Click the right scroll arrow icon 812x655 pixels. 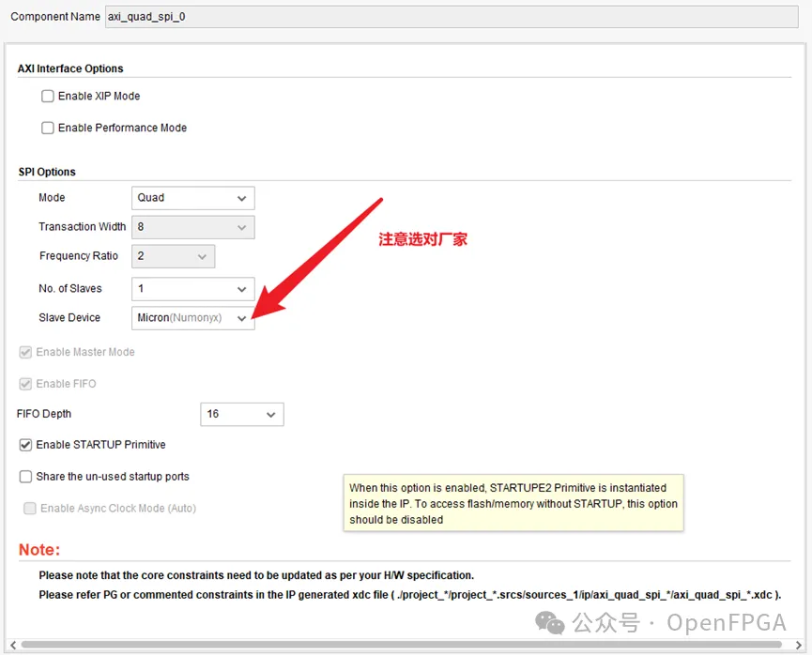point(801,645)
